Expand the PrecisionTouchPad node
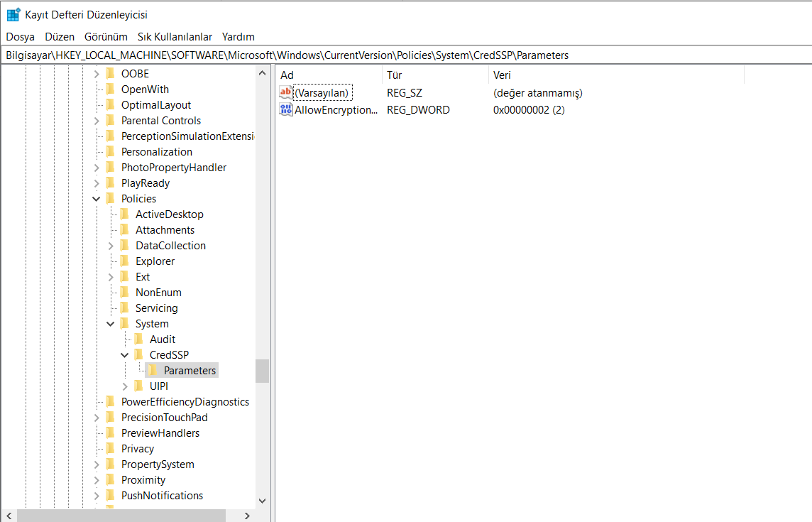 point(97,418)
